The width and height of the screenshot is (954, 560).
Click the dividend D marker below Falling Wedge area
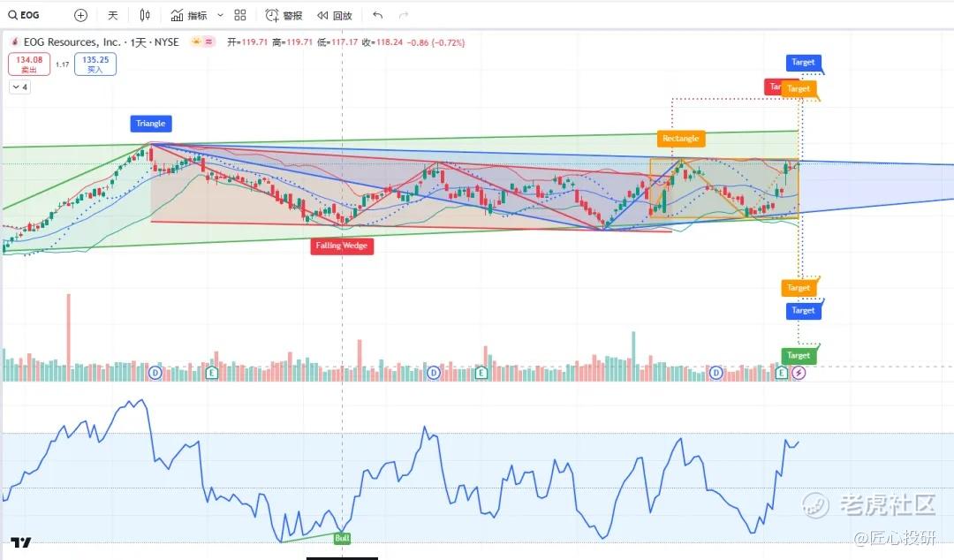coord(433,372)
